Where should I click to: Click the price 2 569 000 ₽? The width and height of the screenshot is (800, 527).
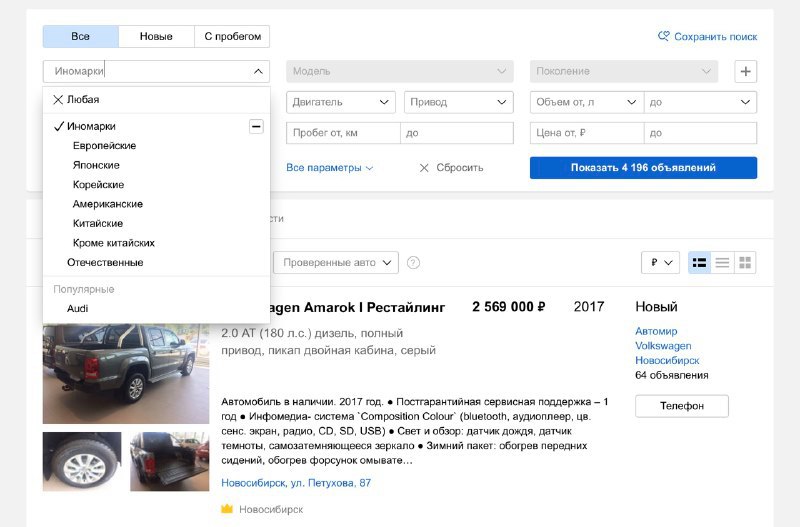pyautogui.click(x=509, y=307)
